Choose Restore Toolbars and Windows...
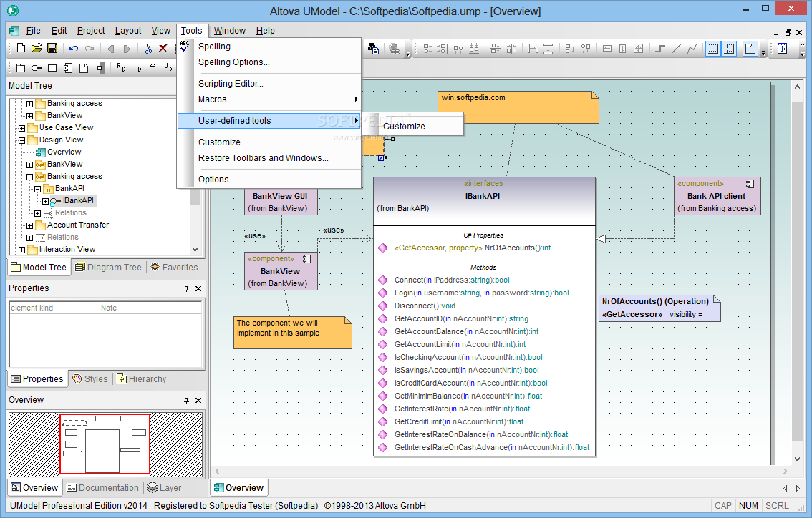Image resolution: width=812 pixels, height=518 pixels. coord(269,158)
